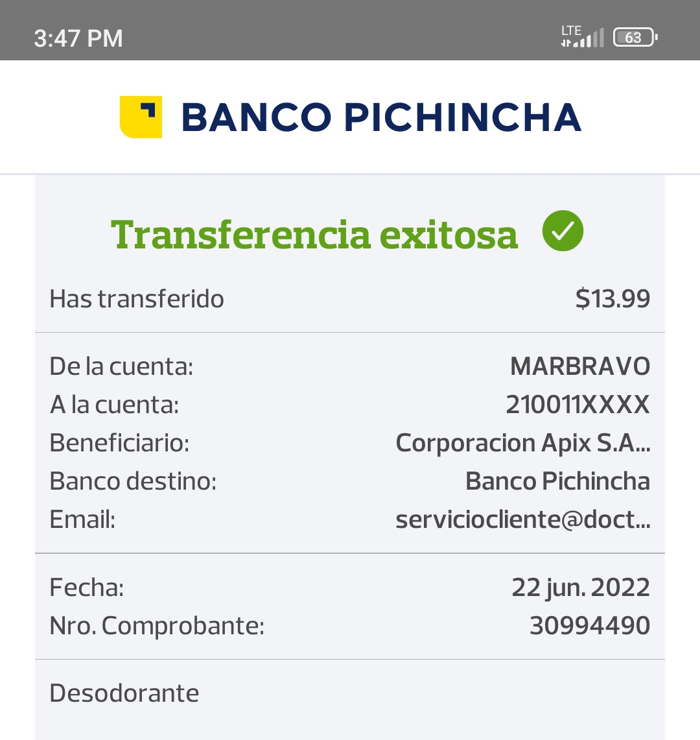Image resolution: width=700 pixels, height=740 pixels.
Task: Tap Banco Pichincha destination bank value
Action: pyautogui.click(x=557, y=481)
